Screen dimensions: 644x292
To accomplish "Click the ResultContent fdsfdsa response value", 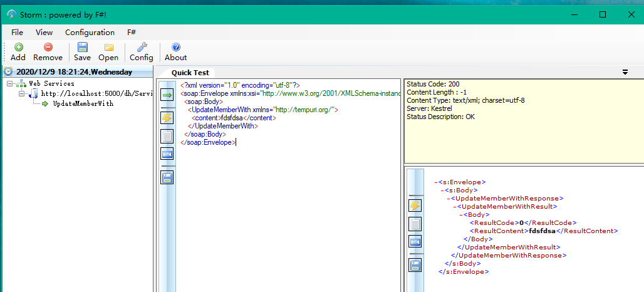I will (x=542, y=231).
